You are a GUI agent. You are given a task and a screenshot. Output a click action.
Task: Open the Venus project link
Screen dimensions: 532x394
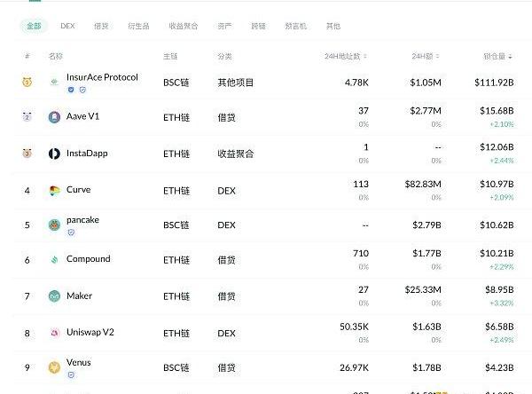click(x=78, y=362)
